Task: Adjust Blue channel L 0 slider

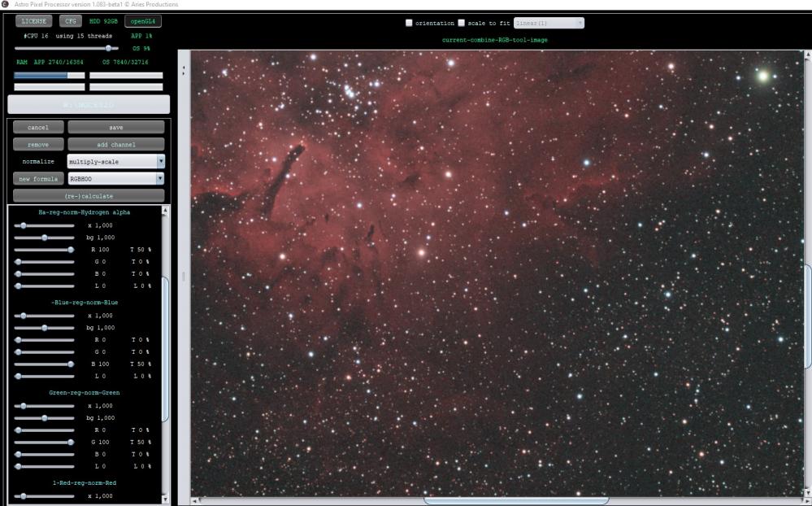Action: (x=45, y=376)
